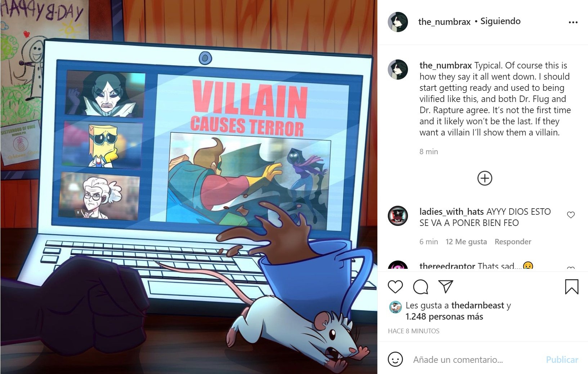Open the emoji picker smiley icon
Image resolution: width=588 pixels, height=374 pixels.
click(395, 359)
